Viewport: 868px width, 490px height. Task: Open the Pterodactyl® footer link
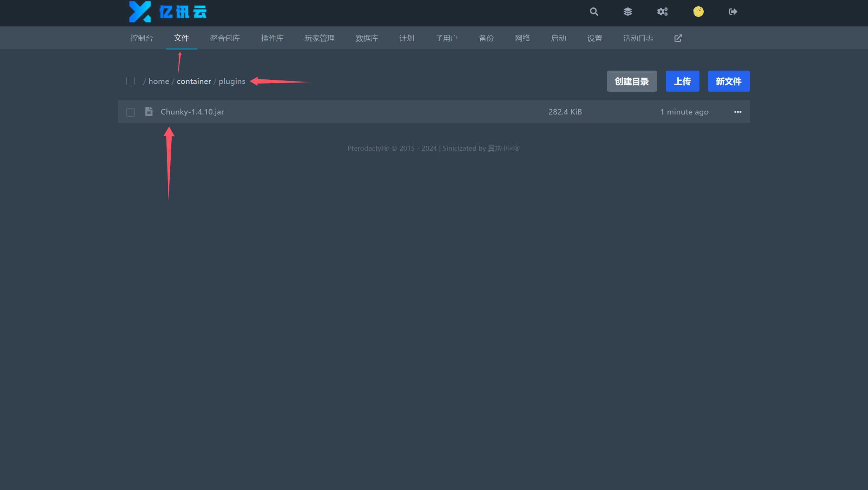pos(368,149)
